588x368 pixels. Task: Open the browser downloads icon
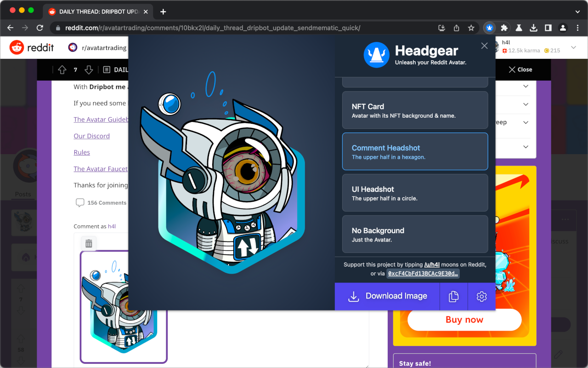(533, 28)
